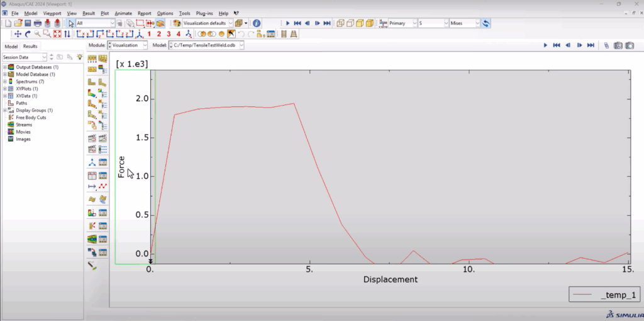Click the shaded render style icon
Viewport: 644px width, 321px height.
(x=369, y=23)
